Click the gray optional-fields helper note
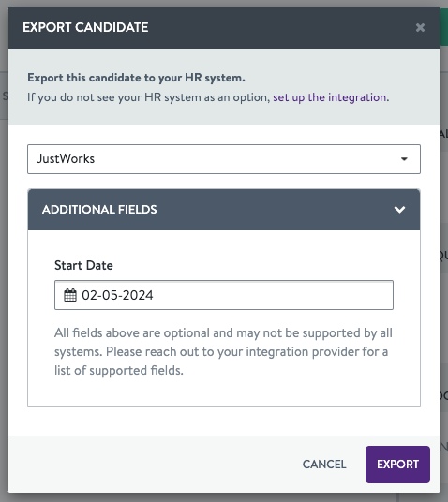448x502 pixels. (x=223, y=351)
